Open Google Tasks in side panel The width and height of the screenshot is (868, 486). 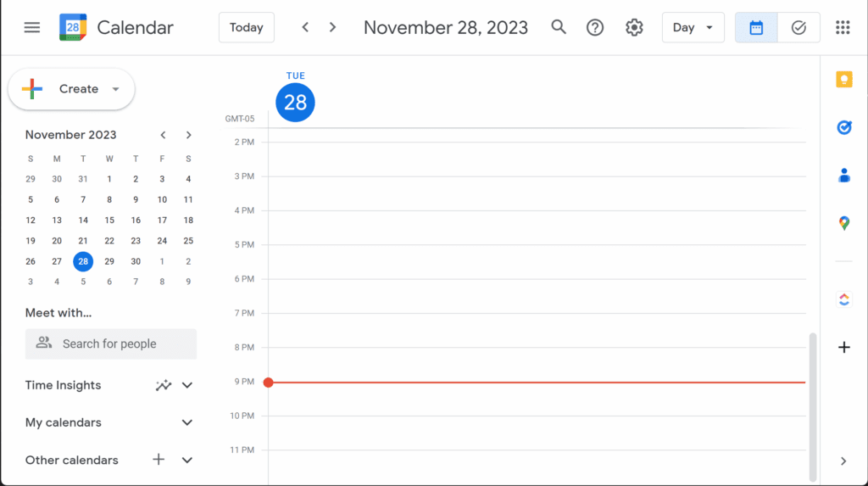pyautogui.click(x=843, y=127)
